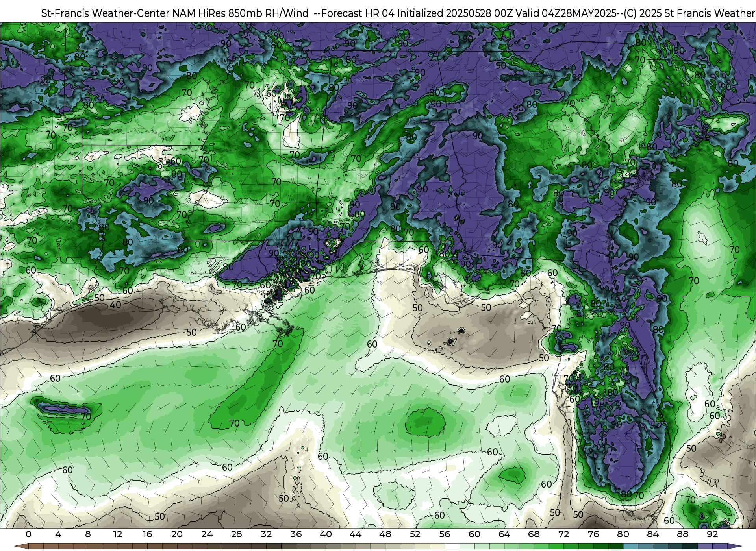Click the color scale label 0
The image size is (756, 551).
click(x=28, y=534)
